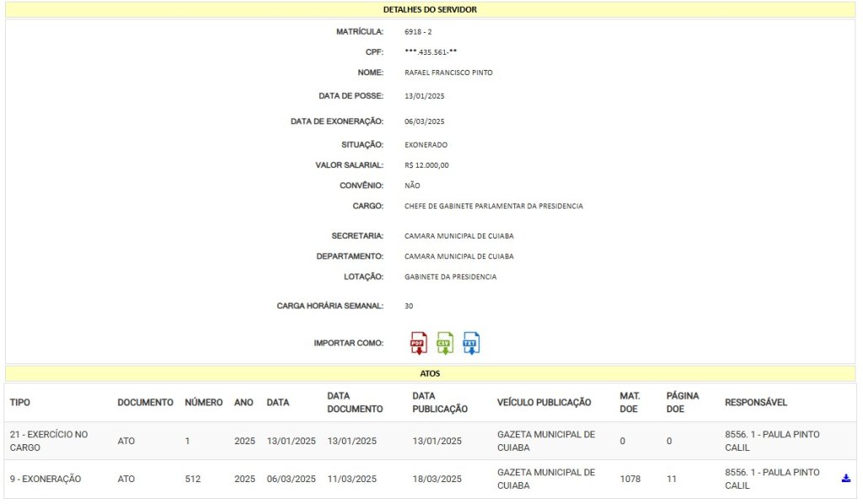Image resolution: width=863 pixels, height=504 pixels.
Task: Click the 11/03/2025 document date cell
Action: [351, 479]
